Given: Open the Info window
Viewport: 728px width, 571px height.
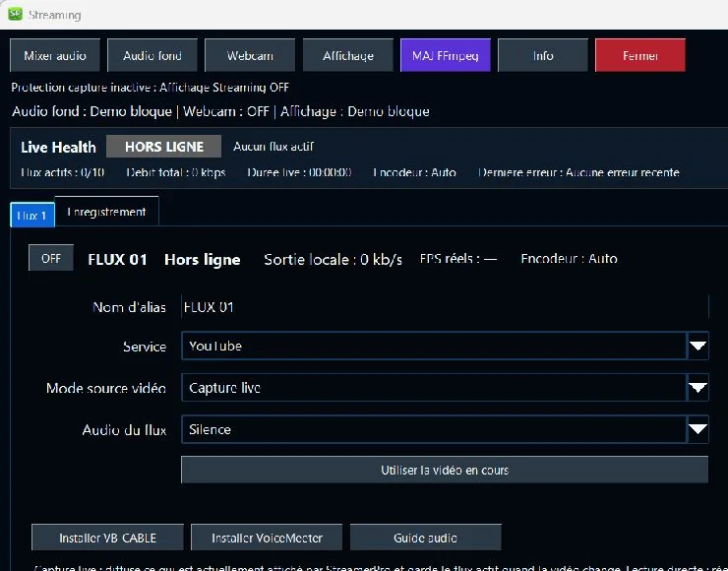Looking at the screenshot, I should tap(543, 56).
